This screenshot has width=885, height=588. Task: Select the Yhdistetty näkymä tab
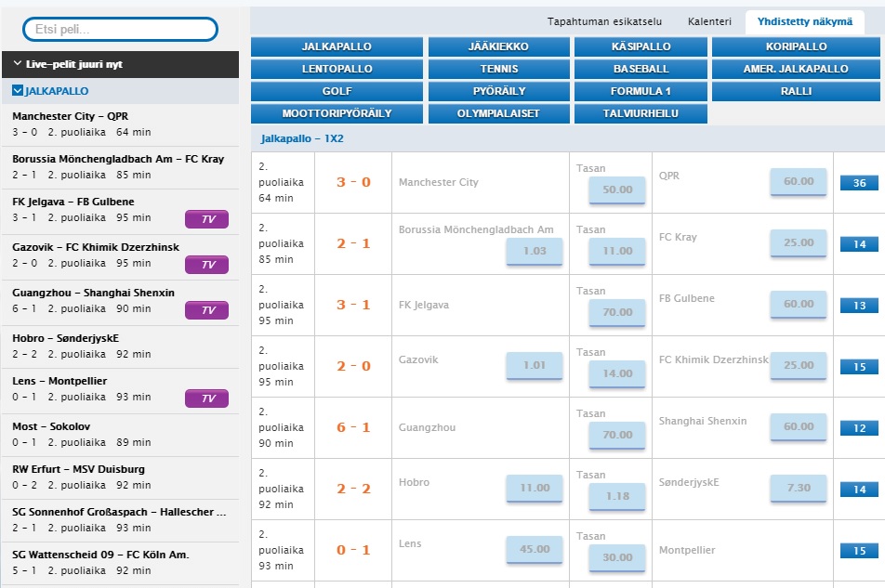[804, 21]
